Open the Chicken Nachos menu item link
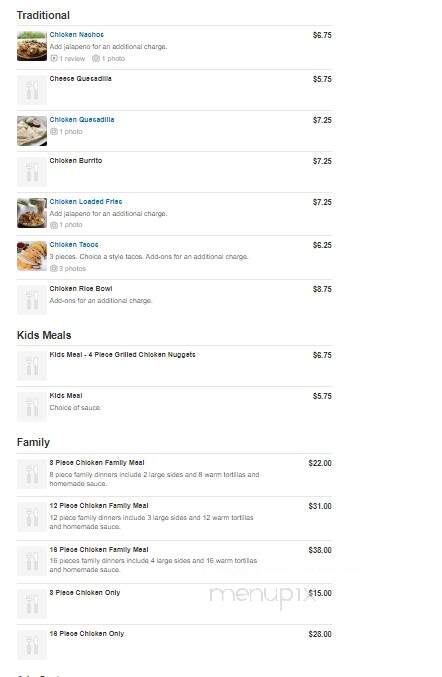 tap(76, 35)
